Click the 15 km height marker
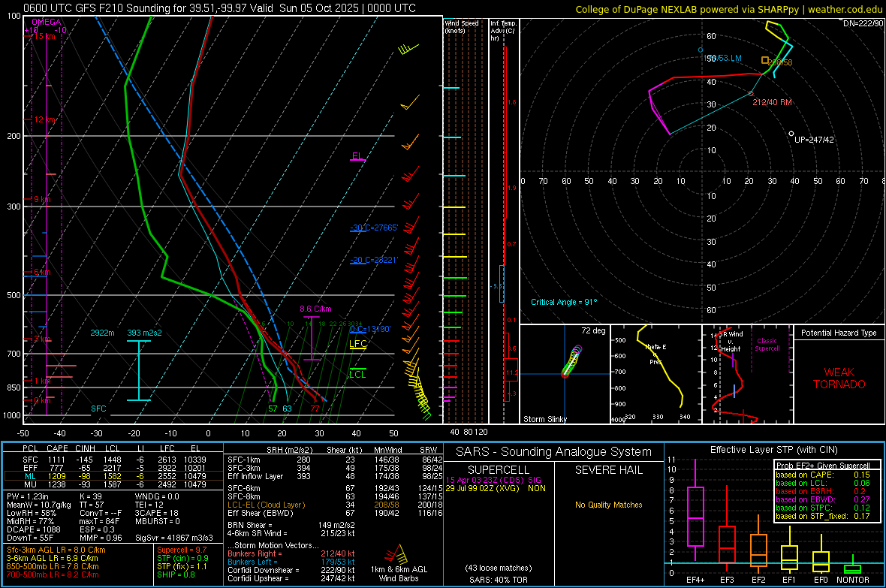 coord(44,36)
